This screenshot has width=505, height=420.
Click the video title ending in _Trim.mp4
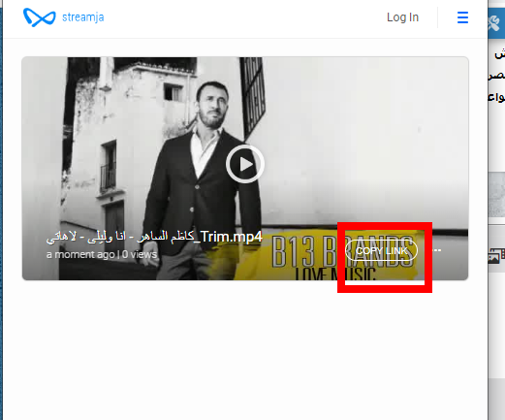pyautogui.click(x=154, y=237)
